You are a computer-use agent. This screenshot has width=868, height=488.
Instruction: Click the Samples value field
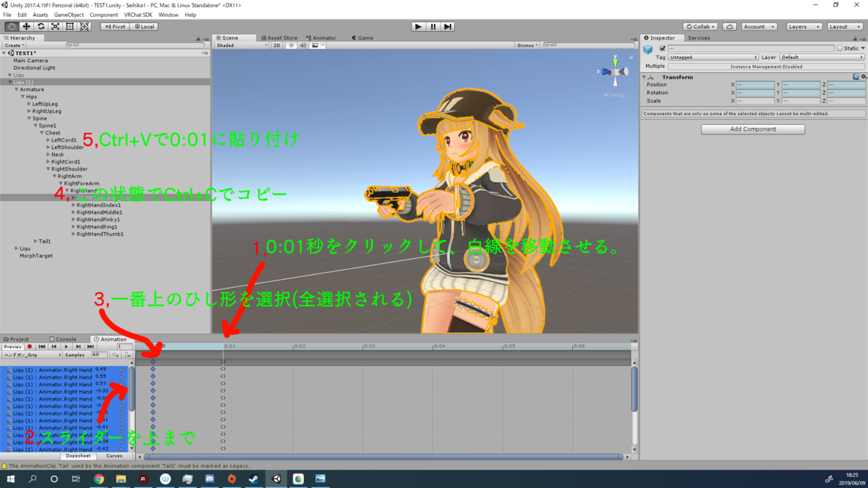(x=100, y=355)
